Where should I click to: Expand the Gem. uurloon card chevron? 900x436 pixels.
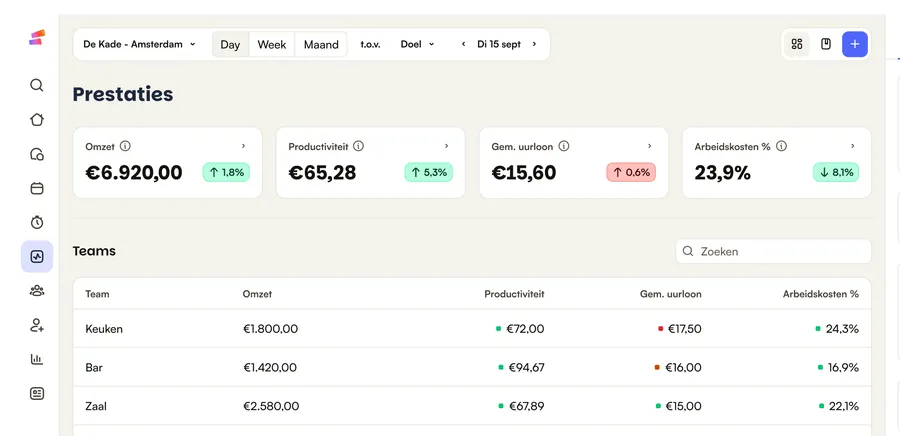(x=650, y=146)
